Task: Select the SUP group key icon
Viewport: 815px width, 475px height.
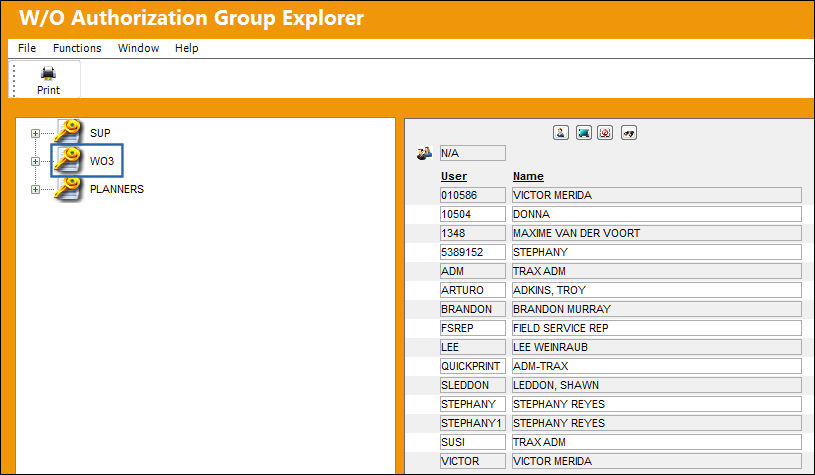Action: pos(68,131)
